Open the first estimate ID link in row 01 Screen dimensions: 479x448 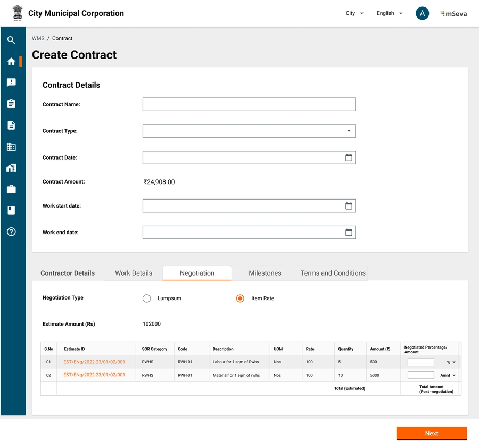point(94,362)
